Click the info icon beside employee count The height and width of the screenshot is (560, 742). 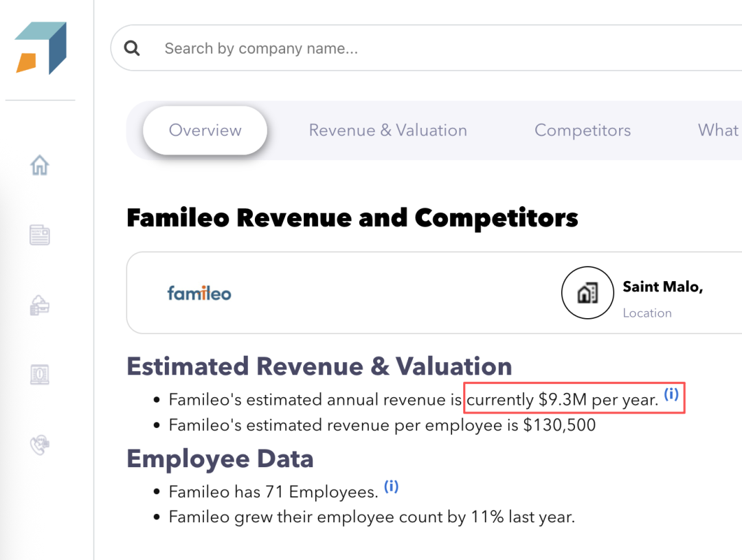(391, 487)
